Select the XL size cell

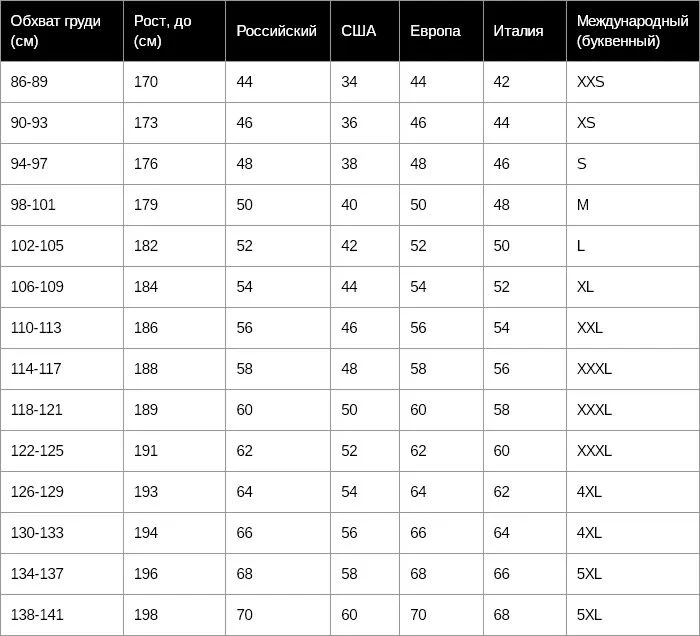pos(633,287)
